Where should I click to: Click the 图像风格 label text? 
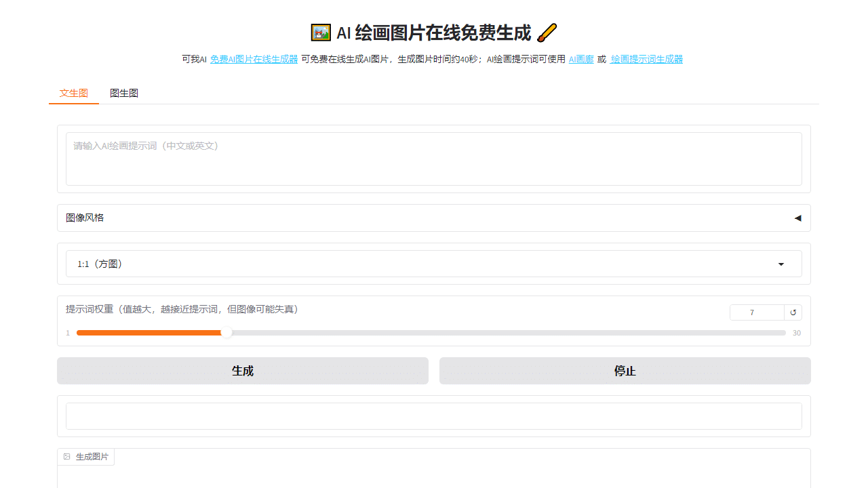click(x=85, y=218)
